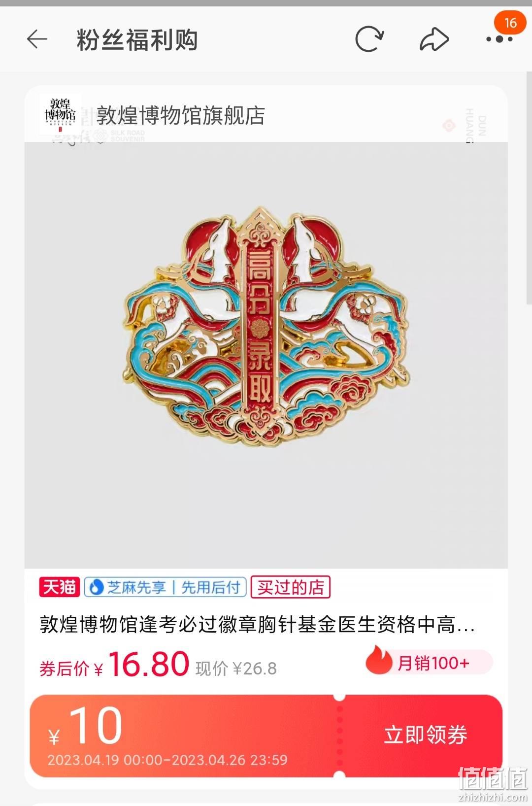
Task: Tap the 粉丝福利购 page title
Action: (137, 40)
